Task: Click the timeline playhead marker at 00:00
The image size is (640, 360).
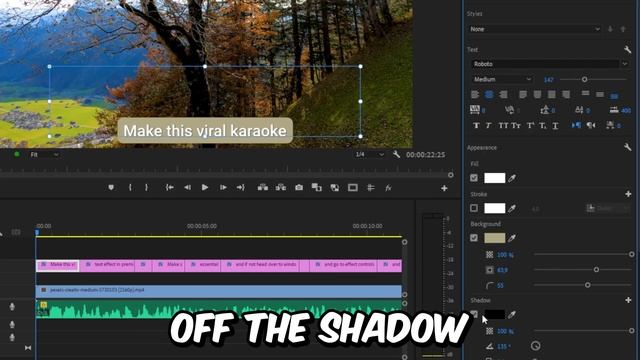Action: [37, 233]
